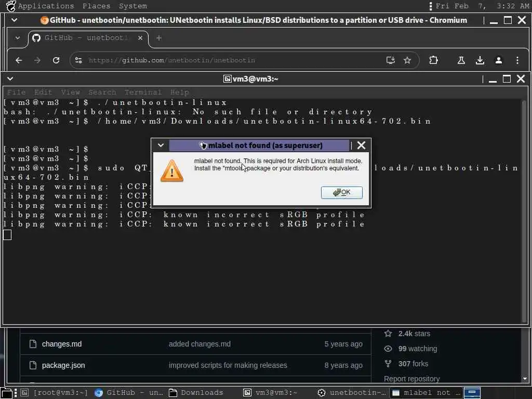Open the package.json file link

click(x=63, y=365)
